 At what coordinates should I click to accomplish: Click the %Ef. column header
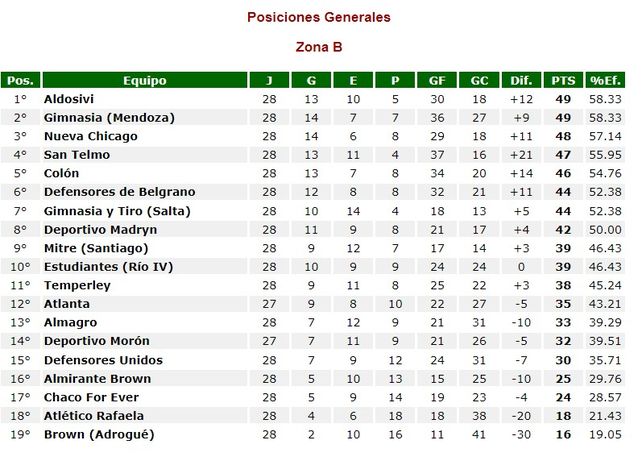(x=605, y=80)
